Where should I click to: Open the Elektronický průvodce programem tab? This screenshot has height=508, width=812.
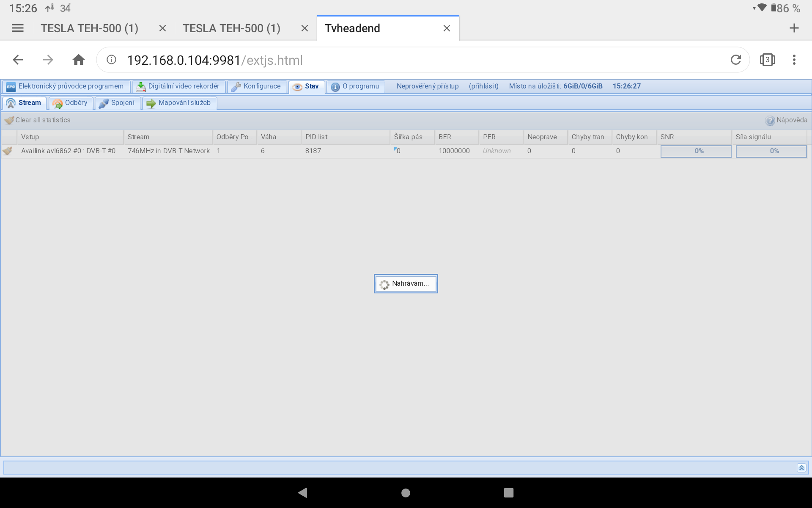tap(66, 86)
